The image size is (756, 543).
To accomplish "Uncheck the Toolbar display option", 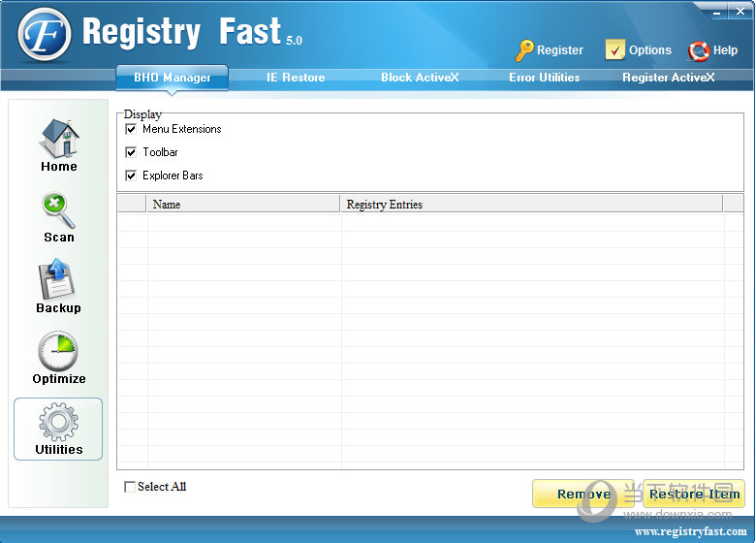I will [131, 152].
